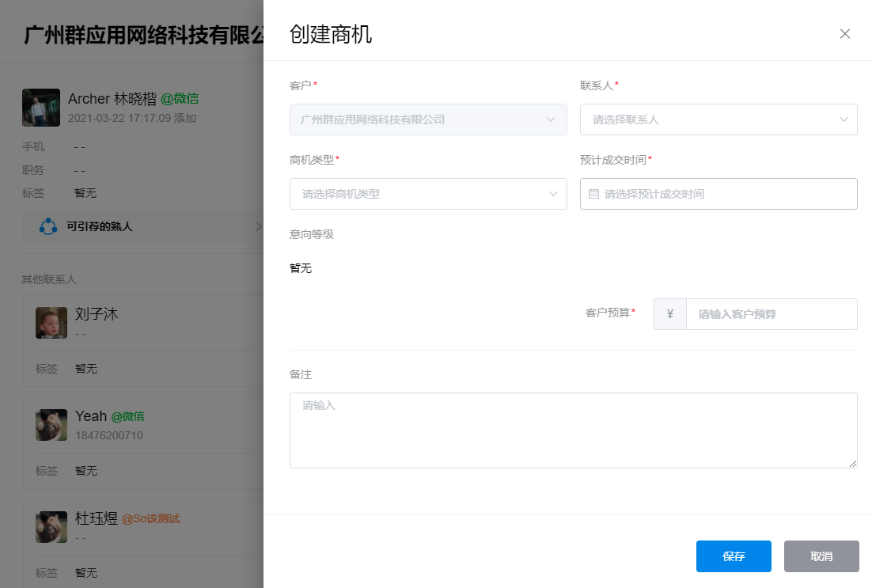Image resolution: width=872 pixels, height=588 pixels.
Task: Click 刘子沐's avatar image
Action: tap(51, 323)
